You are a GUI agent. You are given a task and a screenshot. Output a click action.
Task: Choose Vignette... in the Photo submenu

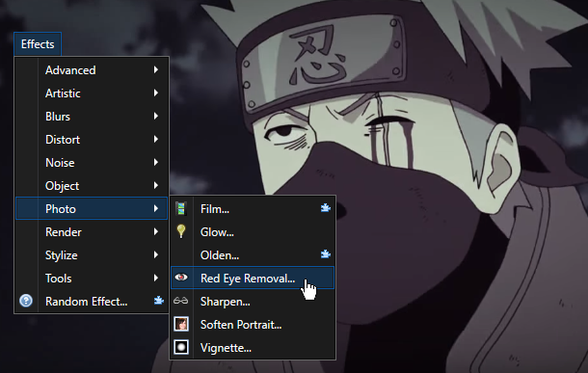253,348
